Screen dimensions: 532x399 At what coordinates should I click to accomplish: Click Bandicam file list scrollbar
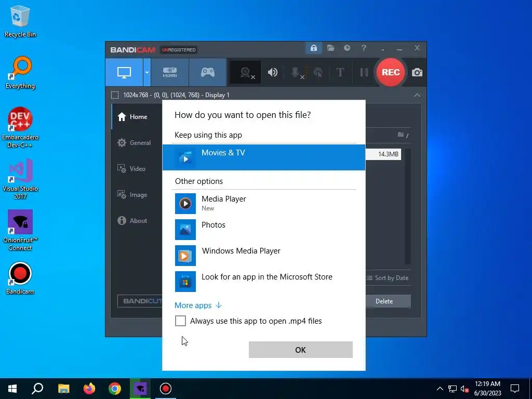click(408, 206)
